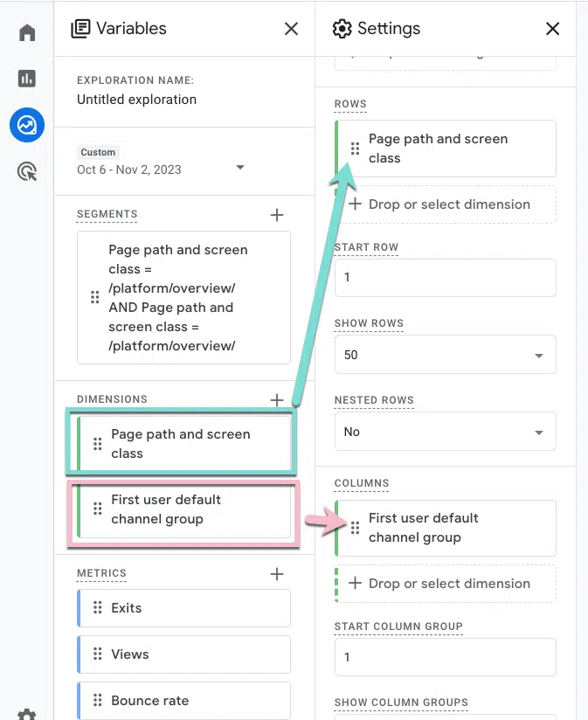The height and width of the screenshot is (720, 588).
Task: Open the Admin gear icon at the bottom of the sidebar
Action: [27, 714]
